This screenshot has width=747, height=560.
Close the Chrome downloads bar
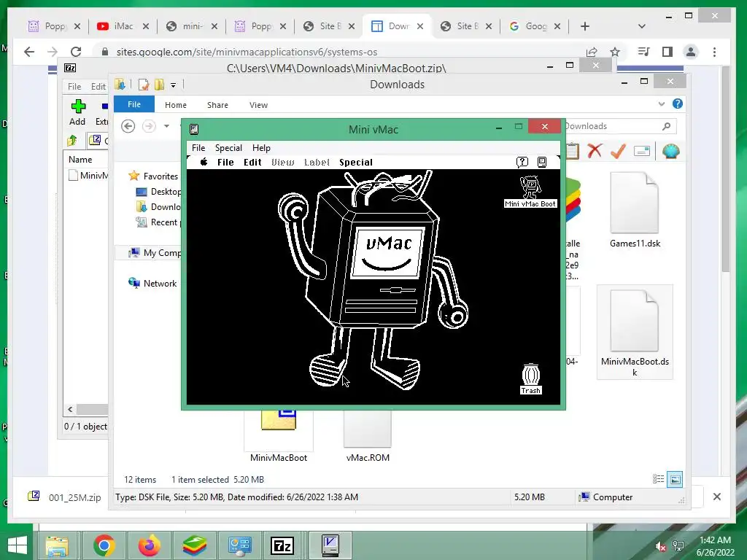click(717, 497)
